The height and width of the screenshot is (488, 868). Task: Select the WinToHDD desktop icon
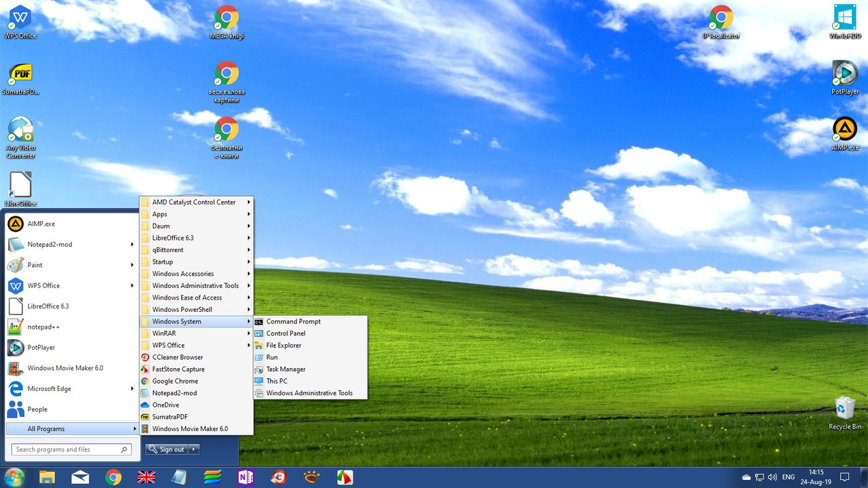click(845, 22)
